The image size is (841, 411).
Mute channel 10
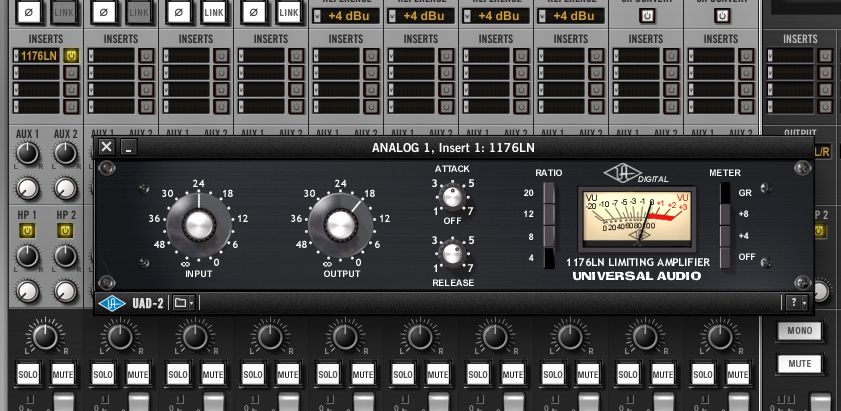tap(739, 374)
